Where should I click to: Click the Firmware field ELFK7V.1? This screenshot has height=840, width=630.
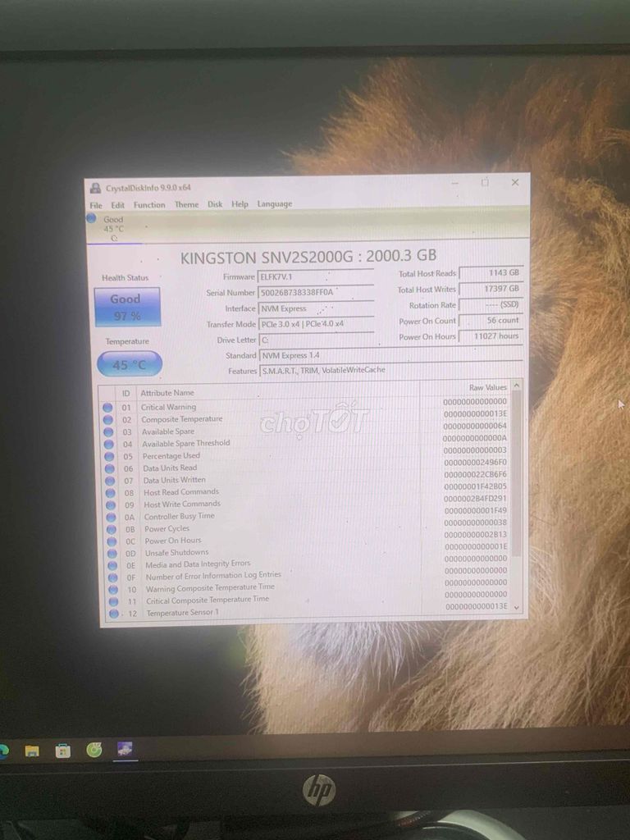coord(316,277)
